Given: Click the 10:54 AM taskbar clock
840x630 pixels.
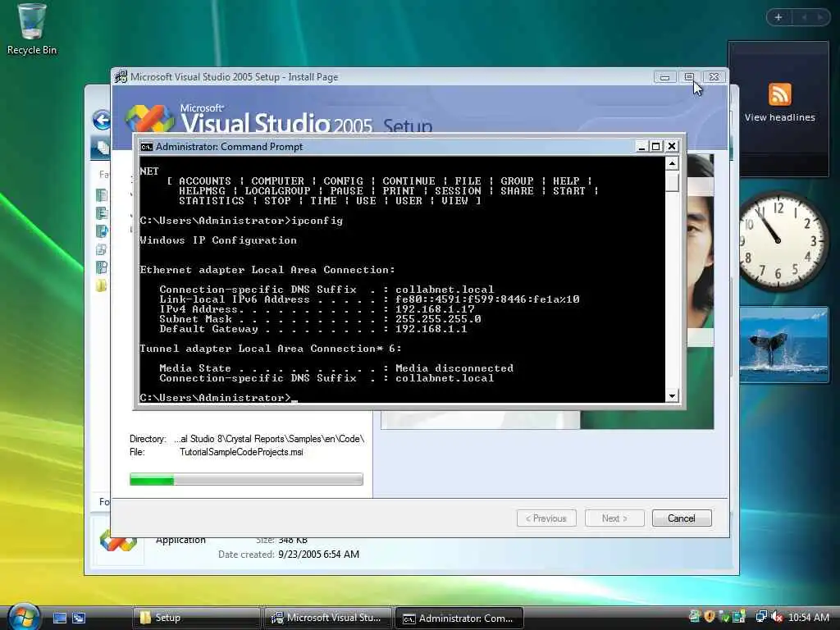Looking at the screenshot, I should pyautogui.click(x=809, y=617).
